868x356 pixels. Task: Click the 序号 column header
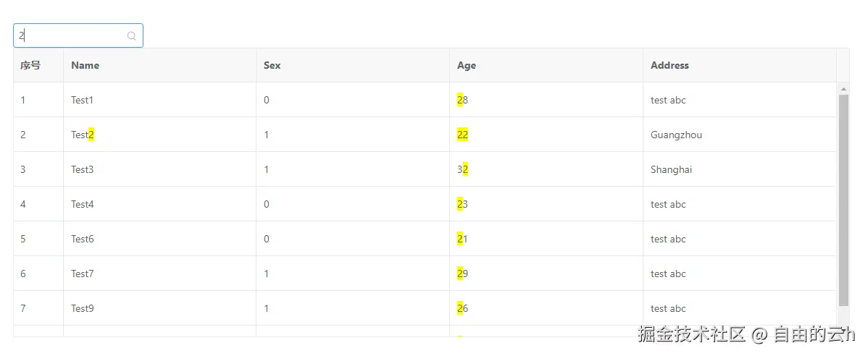pyautogui.click(x=38, y=65)
